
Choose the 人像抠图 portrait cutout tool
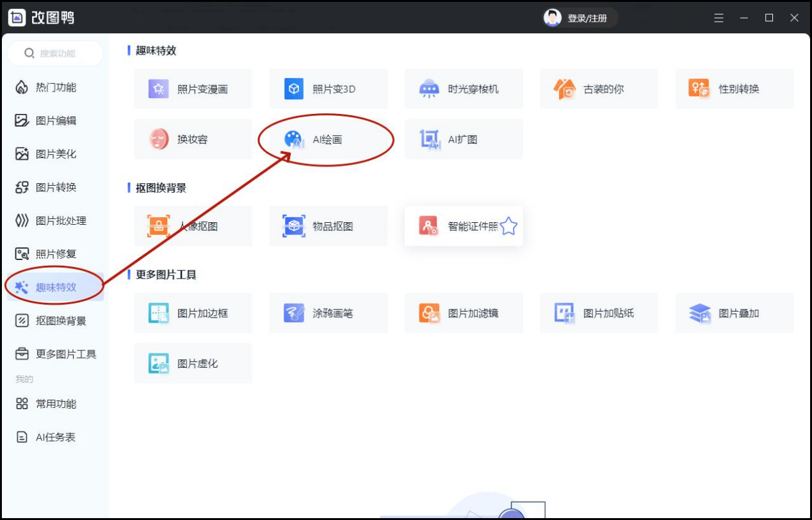tap(193, 226)
